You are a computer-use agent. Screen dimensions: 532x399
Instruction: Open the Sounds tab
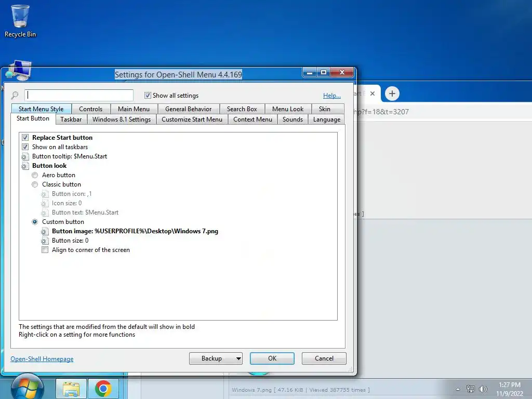coord(292,119)
